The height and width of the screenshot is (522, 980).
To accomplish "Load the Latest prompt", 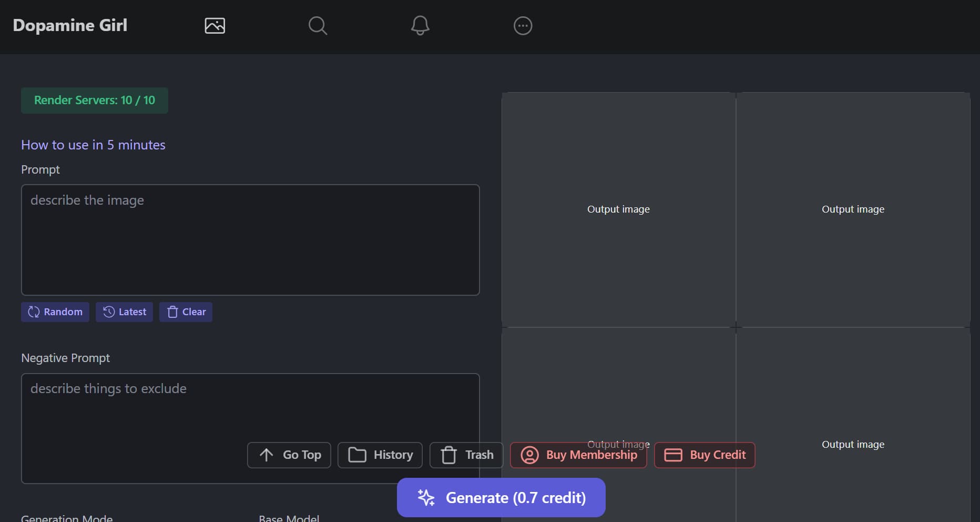I will click(x=124, y=312).
